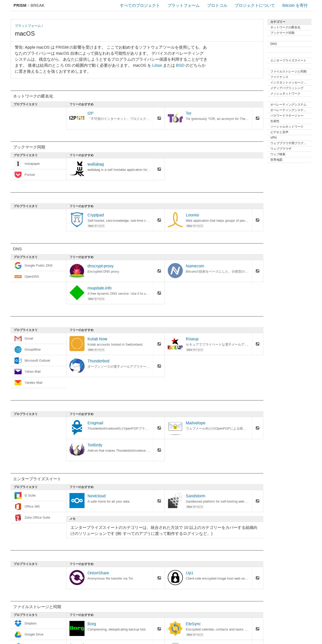Open external link beside Nextcloud
This screenshot has height=644, width=322.
[159, 501]
